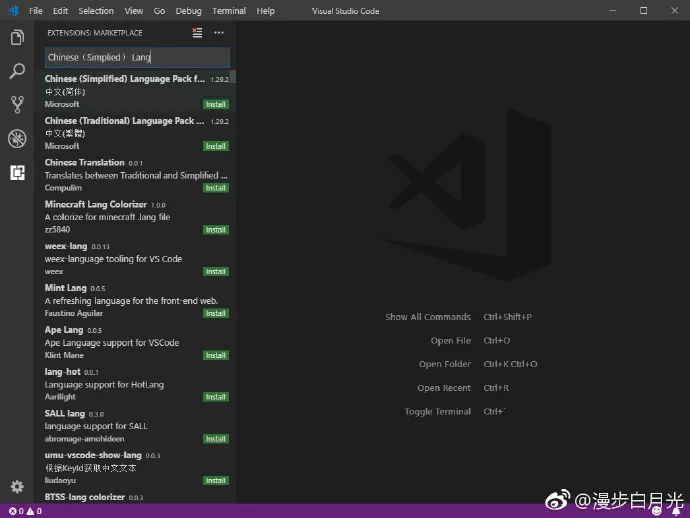Viewport: 690px width, 518px height.
Task: Install Chinese (Simplified) Language Pack
Action: [x=216, y=104]
